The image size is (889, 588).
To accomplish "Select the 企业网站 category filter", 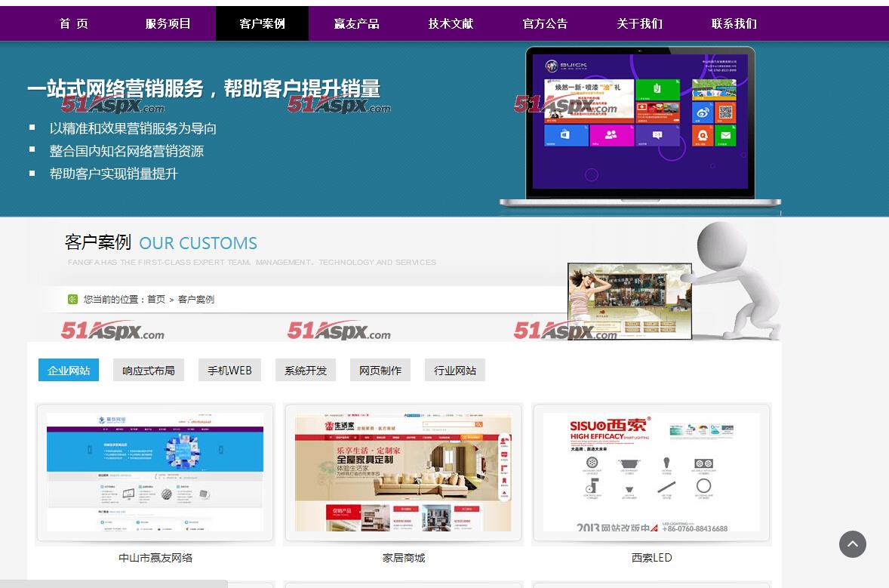I will [x=69, y=371].
